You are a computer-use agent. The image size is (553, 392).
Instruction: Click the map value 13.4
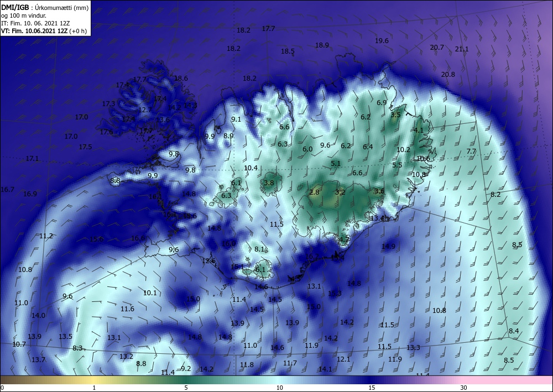[377, 218]
